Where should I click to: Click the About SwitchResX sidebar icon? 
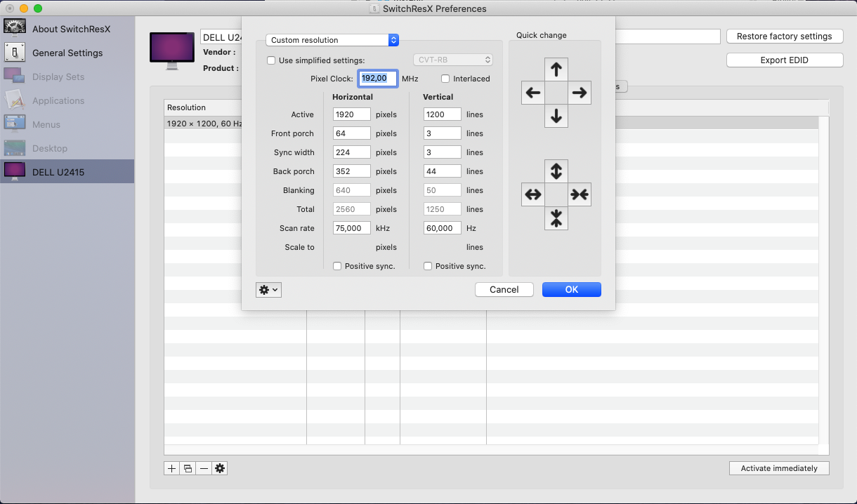15,28
